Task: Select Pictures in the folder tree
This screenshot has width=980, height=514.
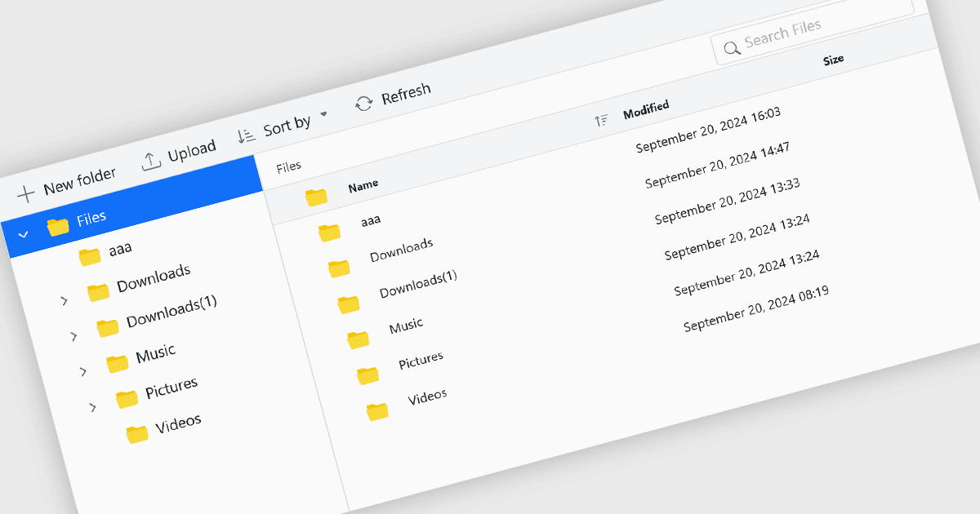Action: 171,389
